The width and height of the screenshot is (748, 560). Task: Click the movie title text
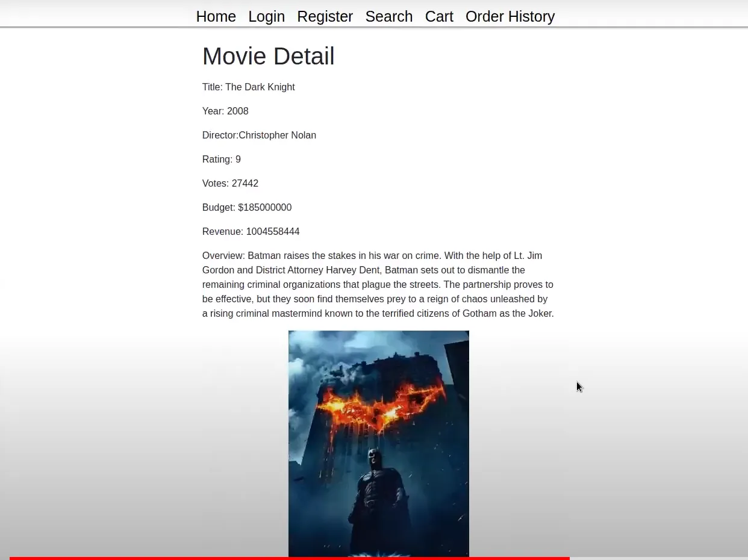(248, 87)
